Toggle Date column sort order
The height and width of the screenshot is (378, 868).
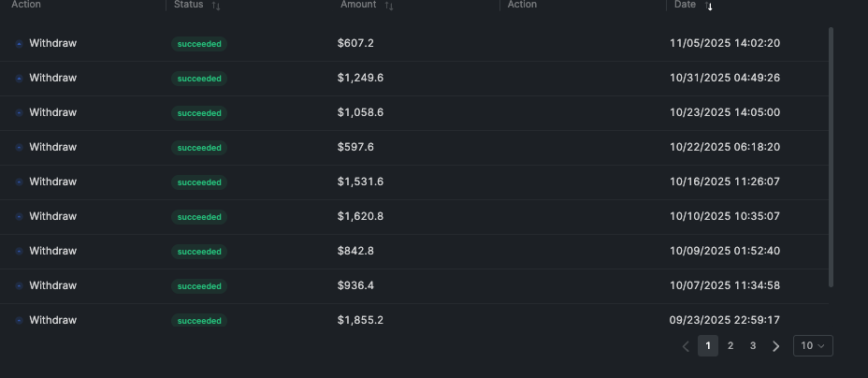point(709,7)
